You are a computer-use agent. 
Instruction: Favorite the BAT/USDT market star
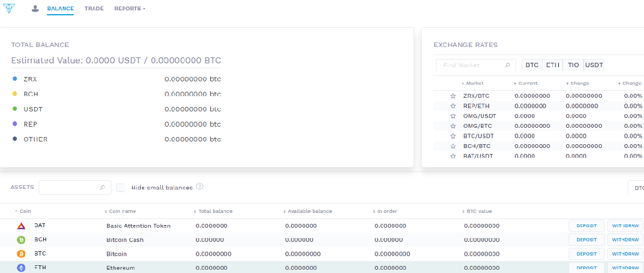click(453, 156)
